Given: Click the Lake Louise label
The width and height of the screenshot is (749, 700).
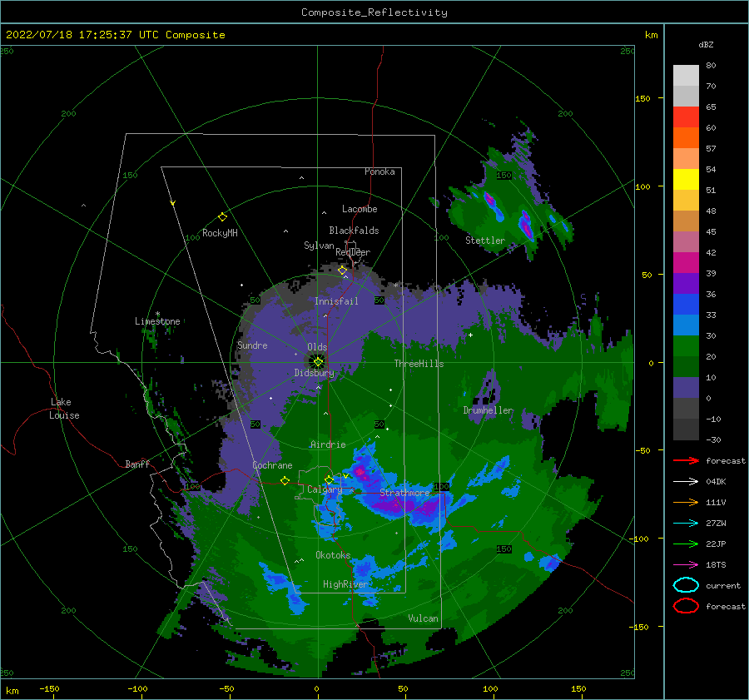Looking at the screenshot, I should tap(64, 409).
